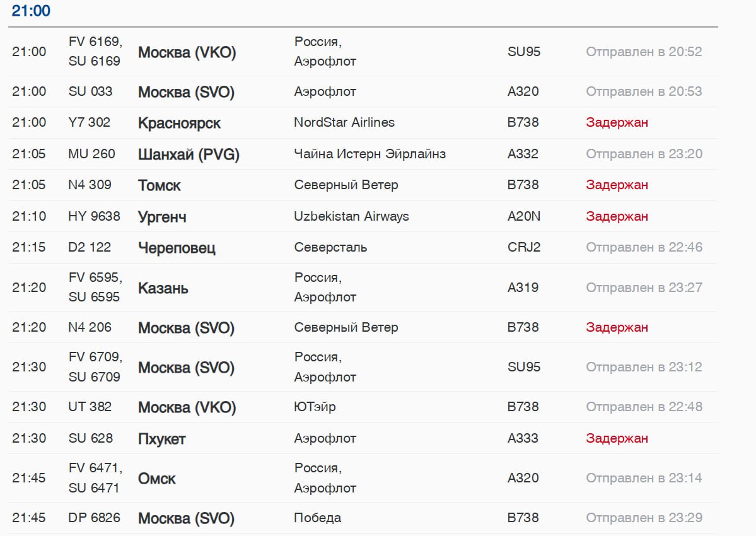This screenshot has width=756, height=536.
Task: Select the Северсталь airline name
Action: coord(330,247)
